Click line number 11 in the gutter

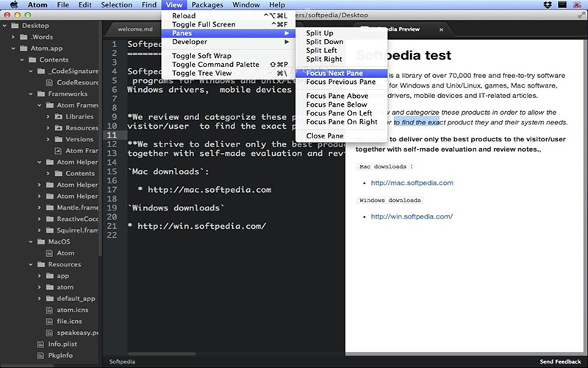click(x=112, y=135)
